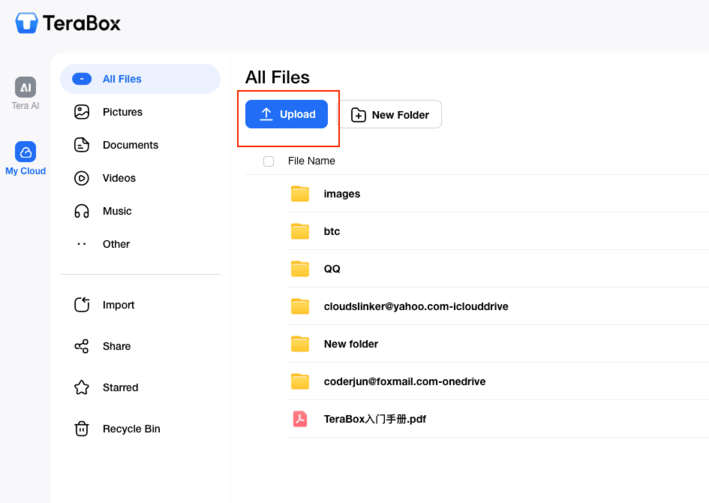
Task: Switch to Music category
Action: [x=117, y=211]
